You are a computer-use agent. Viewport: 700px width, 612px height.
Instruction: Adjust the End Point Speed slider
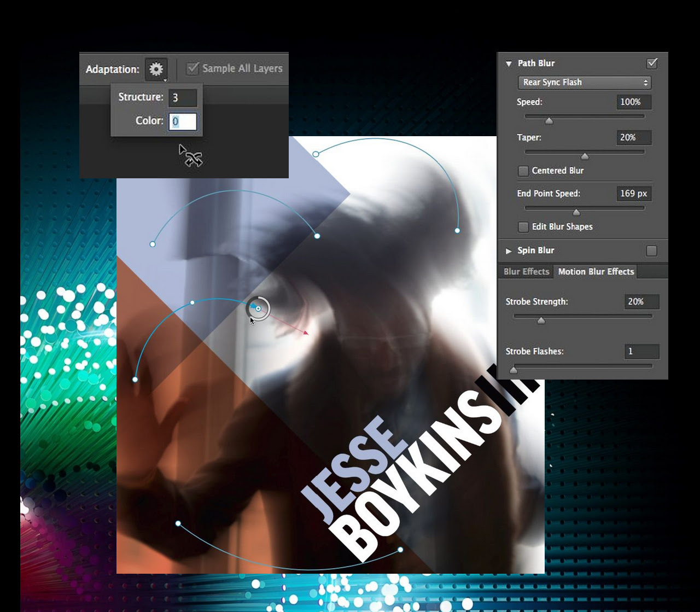click(x=576, y=212)
